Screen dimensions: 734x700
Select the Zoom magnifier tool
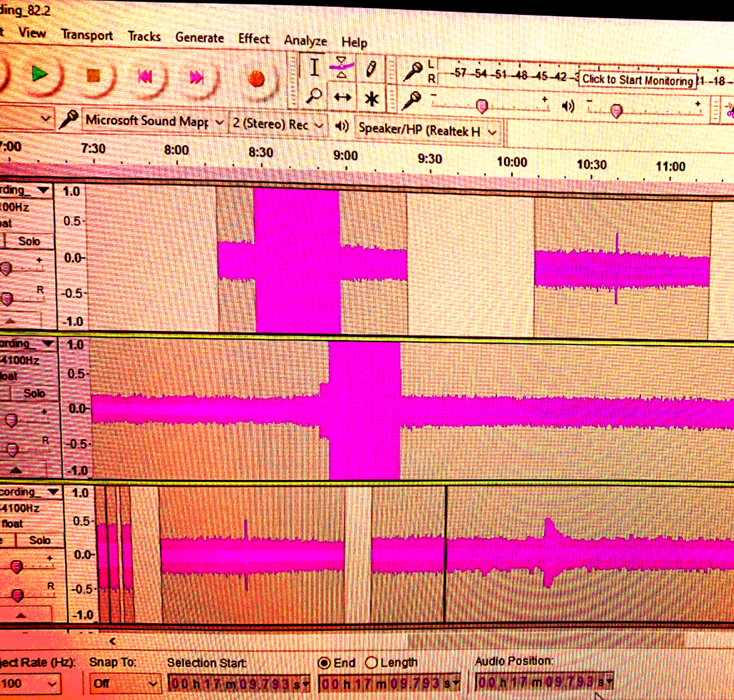pyautogui.click(x=313, y=96)
